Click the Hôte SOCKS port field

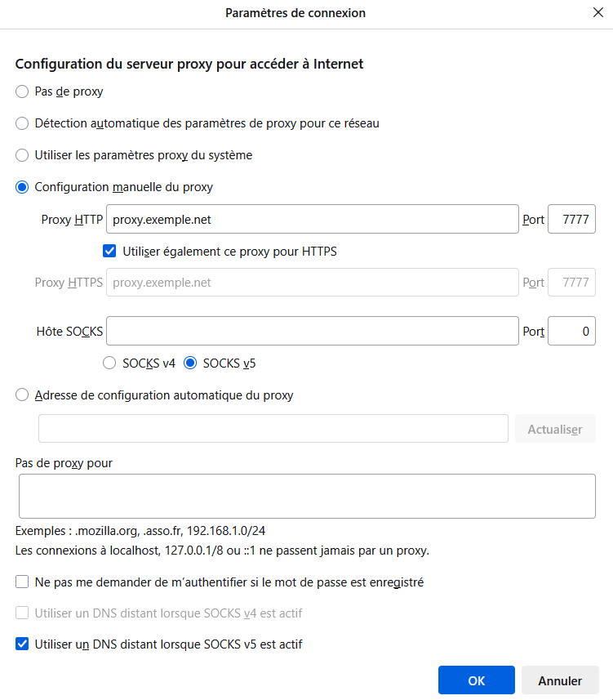571,331
